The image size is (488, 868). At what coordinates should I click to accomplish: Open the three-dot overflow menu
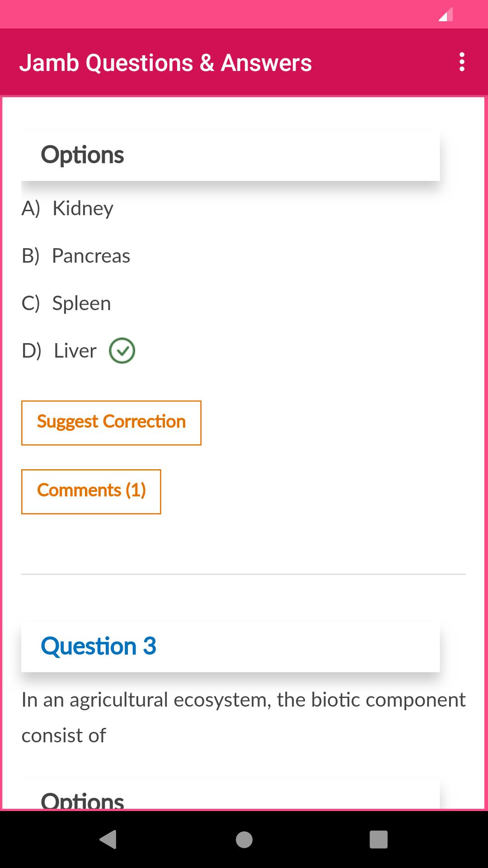point(461,62)
